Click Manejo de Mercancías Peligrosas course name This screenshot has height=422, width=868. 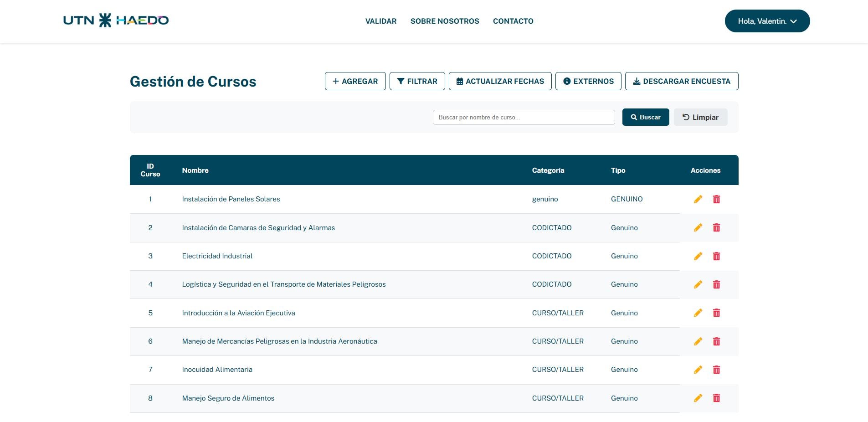coord(279,341)
